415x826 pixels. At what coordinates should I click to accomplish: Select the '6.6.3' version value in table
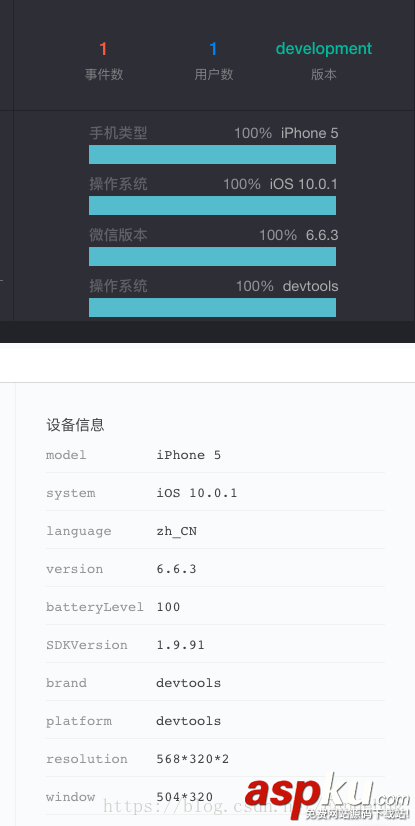pos(176,569)
